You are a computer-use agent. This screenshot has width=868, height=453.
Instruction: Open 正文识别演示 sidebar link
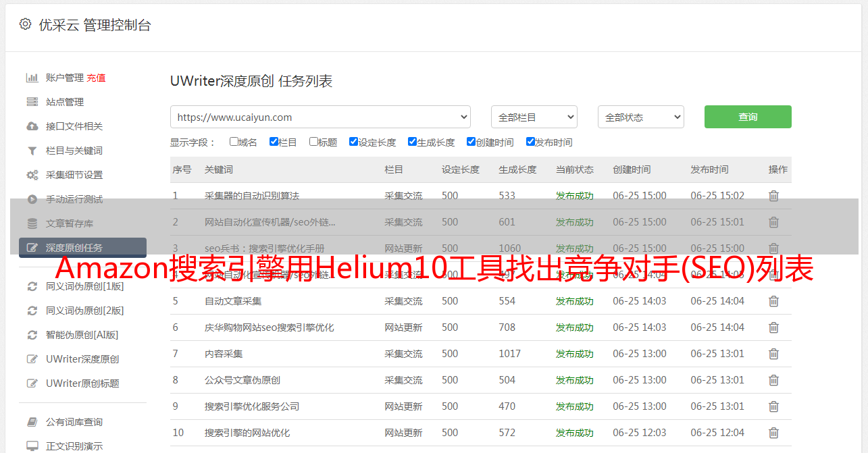pyautogui.click(x=74, y=446)
